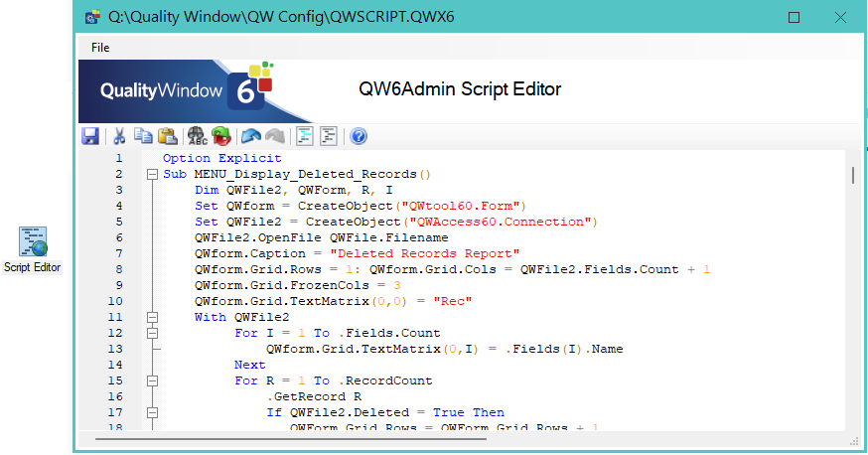Click 'QWFile2.OpenFile QWFile.Filename' line
This screenshot has width=868, height=455.
coord(321,238)
